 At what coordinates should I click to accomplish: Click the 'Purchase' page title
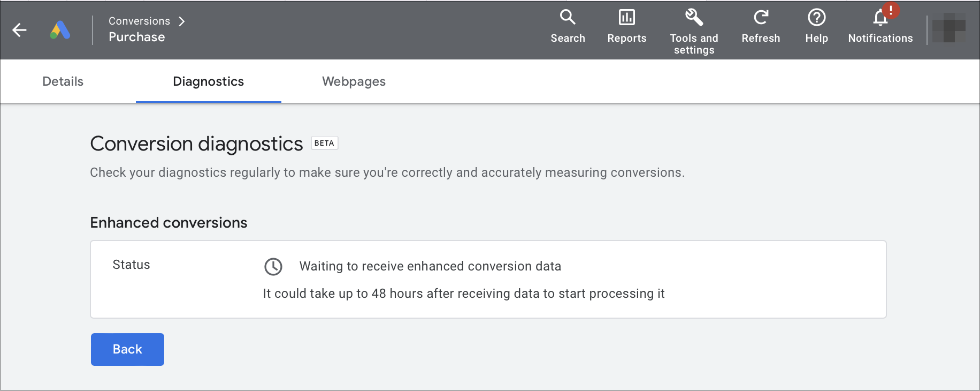click(x=137, y=37)
